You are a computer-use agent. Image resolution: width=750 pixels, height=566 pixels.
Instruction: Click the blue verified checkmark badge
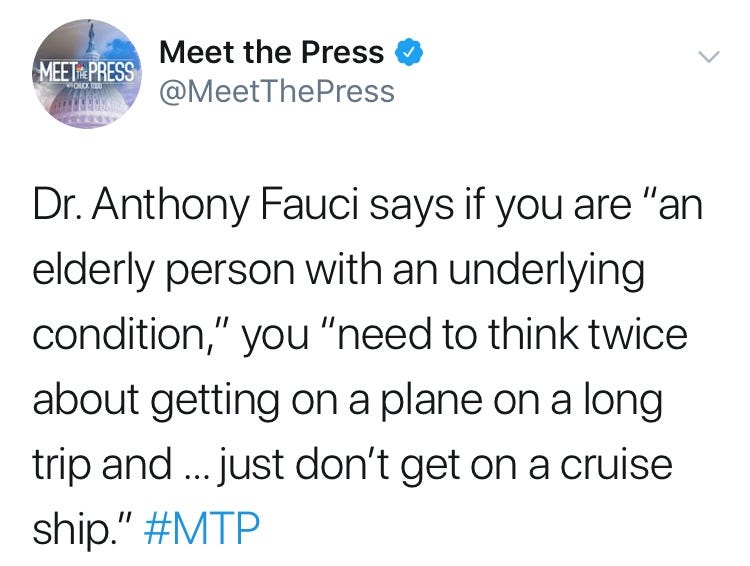tap(408, 52)
